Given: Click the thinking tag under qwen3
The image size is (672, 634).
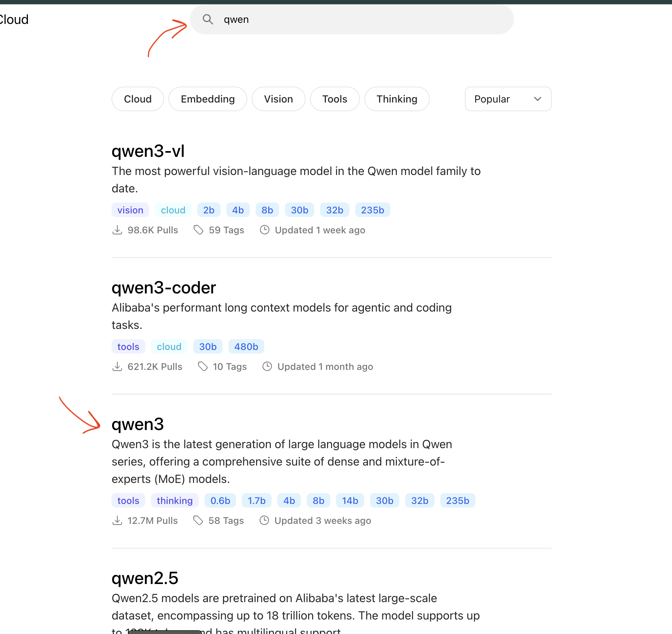Looking at the screenshot, I should click(x=175, y=500).
